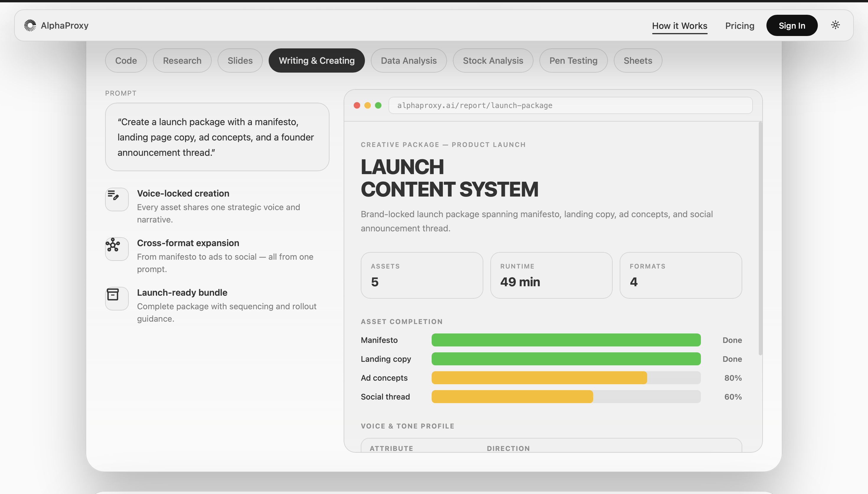The image size is (868, 494).
Task: Click the yellow dot in mock browser
Action: (x=368, y=106)
